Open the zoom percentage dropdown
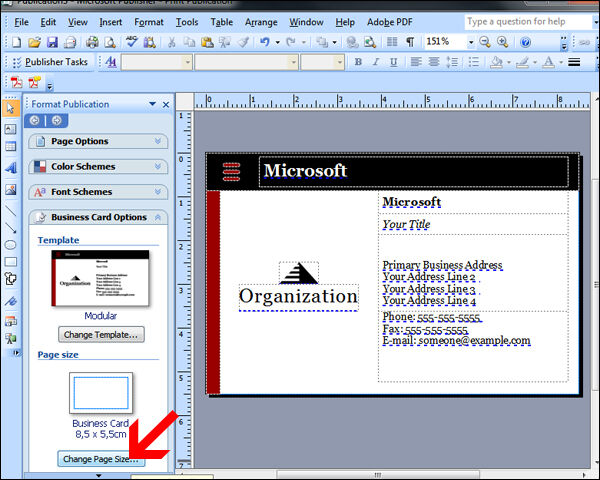600x480 pixels. [x=471, y=42]
